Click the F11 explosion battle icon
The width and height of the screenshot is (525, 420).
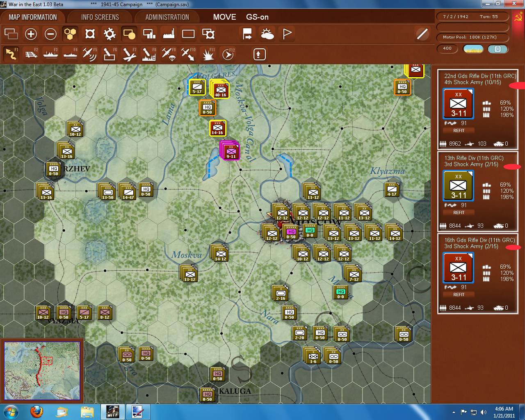click(x=208, y=54)
